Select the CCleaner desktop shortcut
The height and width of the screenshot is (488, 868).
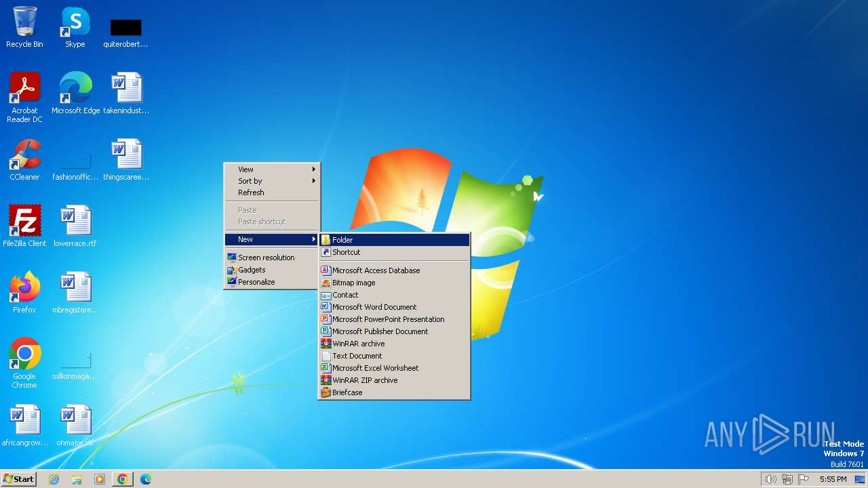tap(24, 160)
